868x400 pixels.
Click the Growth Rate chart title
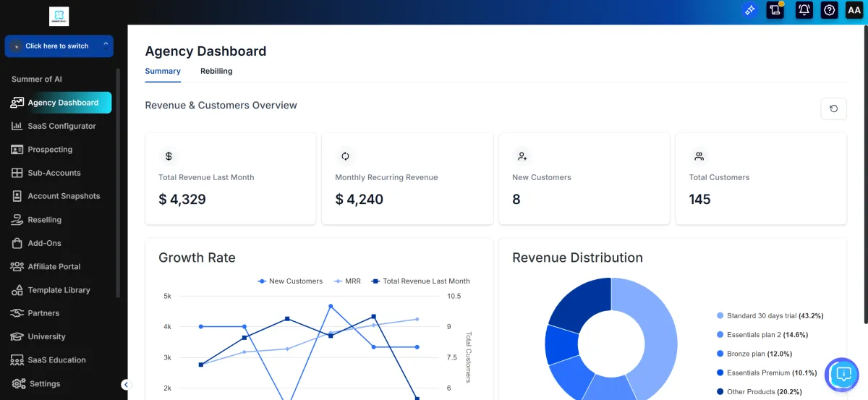coord(197,258)
